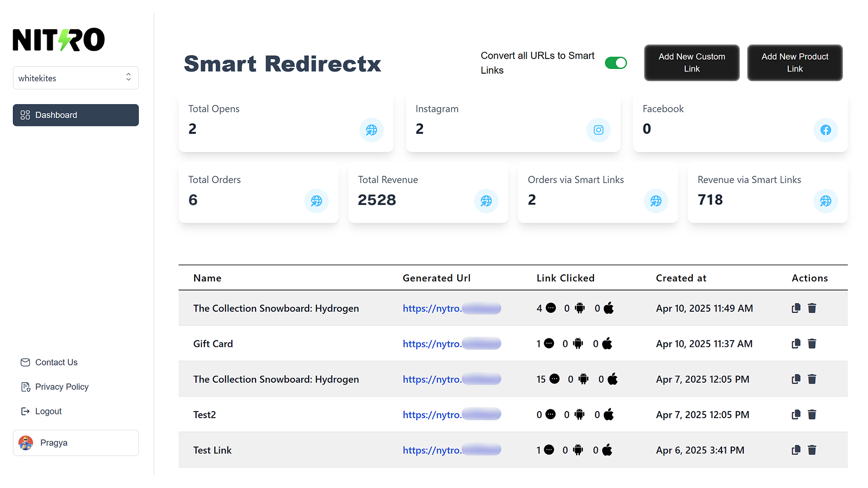Delete the top Hydrogen snowboard link
Image resolution: width=868 pixels, height=488 pixels.
click(x=812, y=308)
